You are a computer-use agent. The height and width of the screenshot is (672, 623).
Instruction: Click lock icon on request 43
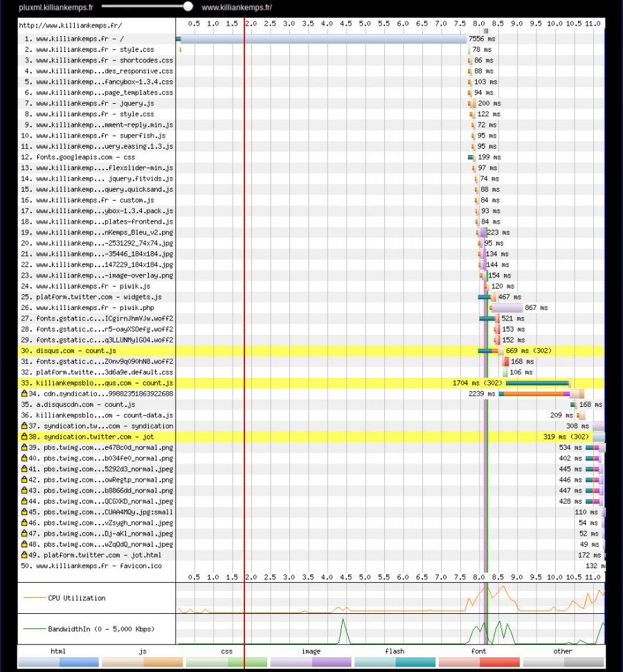pos(24,490)
